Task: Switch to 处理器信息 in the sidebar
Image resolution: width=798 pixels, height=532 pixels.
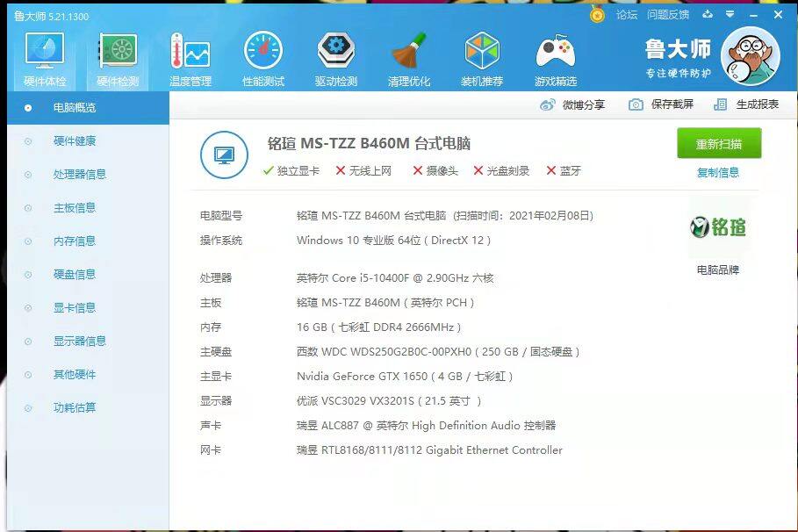Action: click(x=79, y=175)
